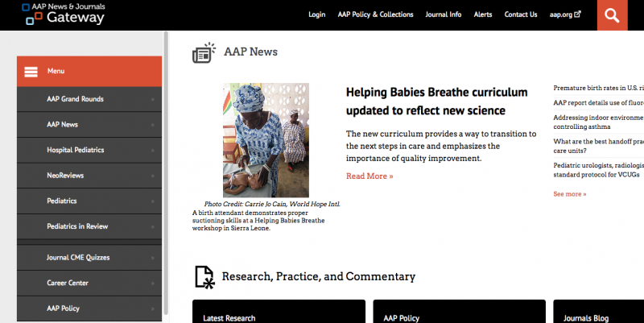Click the AAP News newspaper icon
644x323 pixels.
[x=204, y=52]
